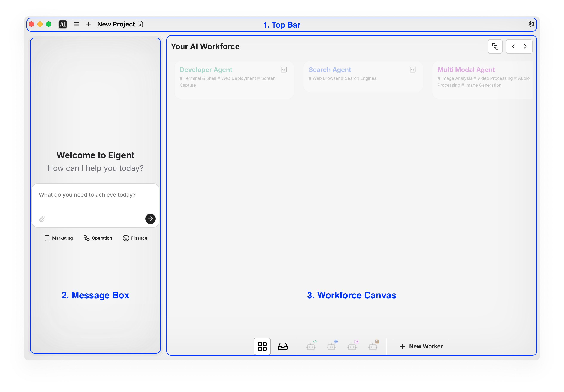564x392 pixels.
Task: Open the Developer Agent card
Action: click(x=234, y=80)
